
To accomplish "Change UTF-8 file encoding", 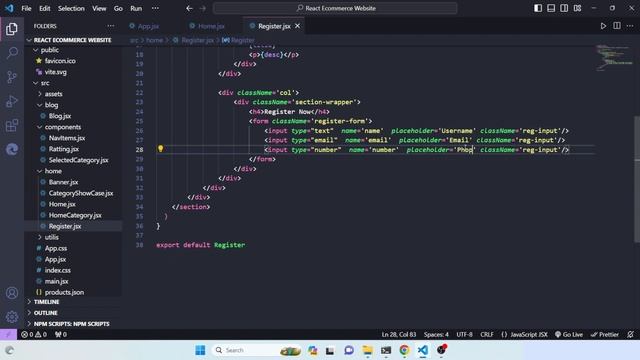I will point(464,334).
